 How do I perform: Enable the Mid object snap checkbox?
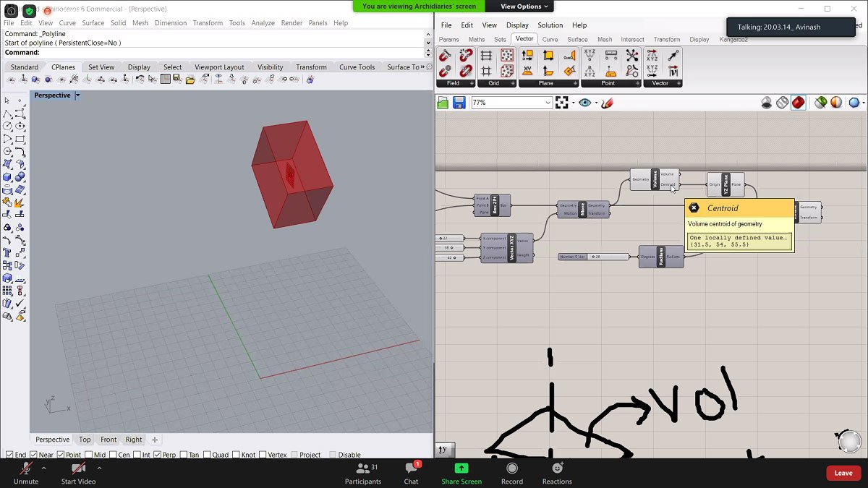coord(88,455)
